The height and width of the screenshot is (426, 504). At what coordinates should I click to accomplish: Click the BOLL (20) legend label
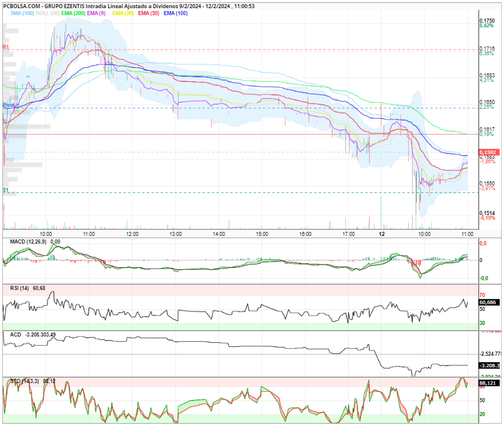pyautogui.click(x=48, y=13)
